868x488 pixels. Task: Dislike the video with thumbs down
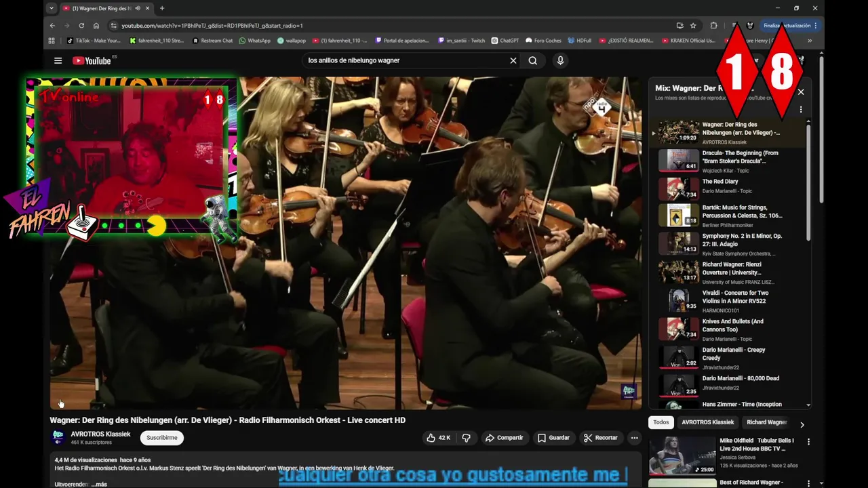pos(467,438)
